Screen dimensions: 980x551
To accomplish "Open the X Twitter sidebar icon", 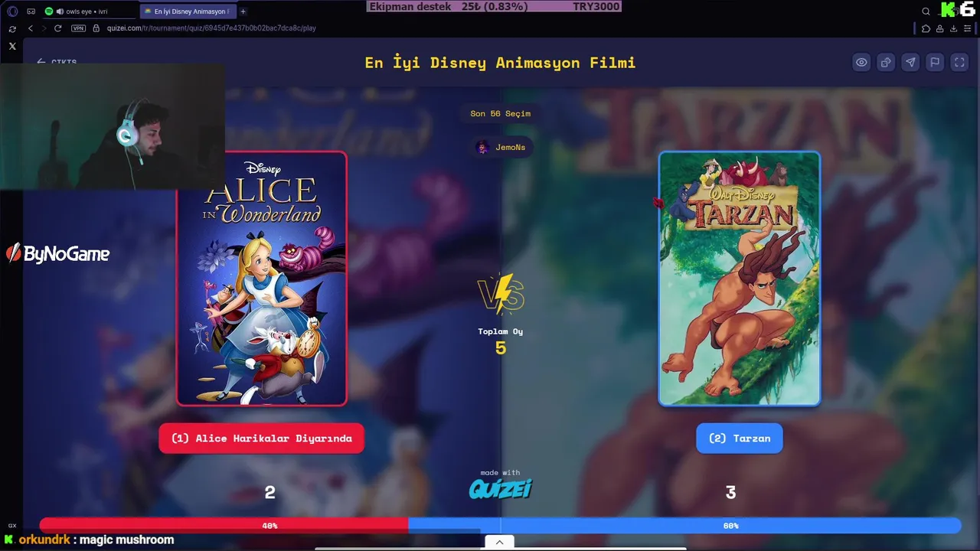I will 12,46.
